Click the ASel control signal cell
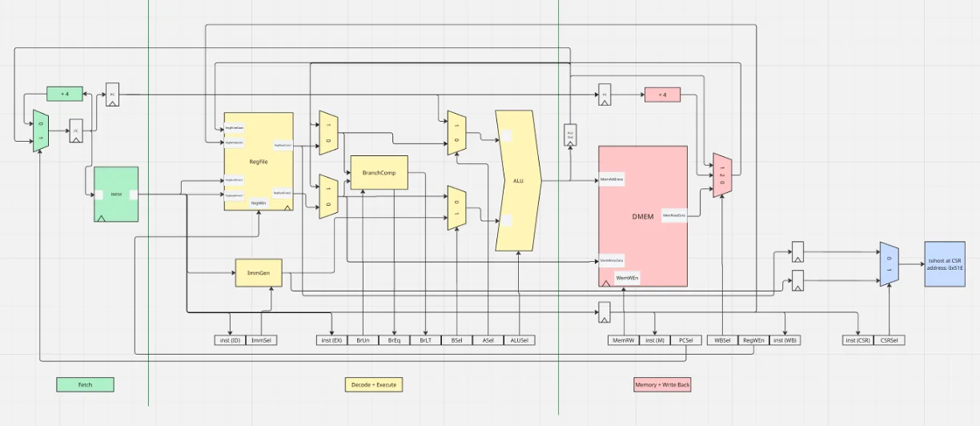 tap(488, 340)
